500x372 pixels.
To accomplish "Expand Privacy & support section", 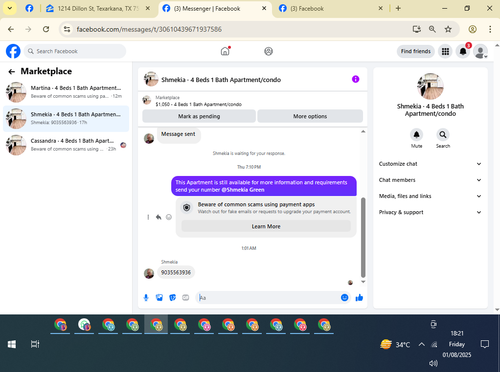I will click(430, 212).
